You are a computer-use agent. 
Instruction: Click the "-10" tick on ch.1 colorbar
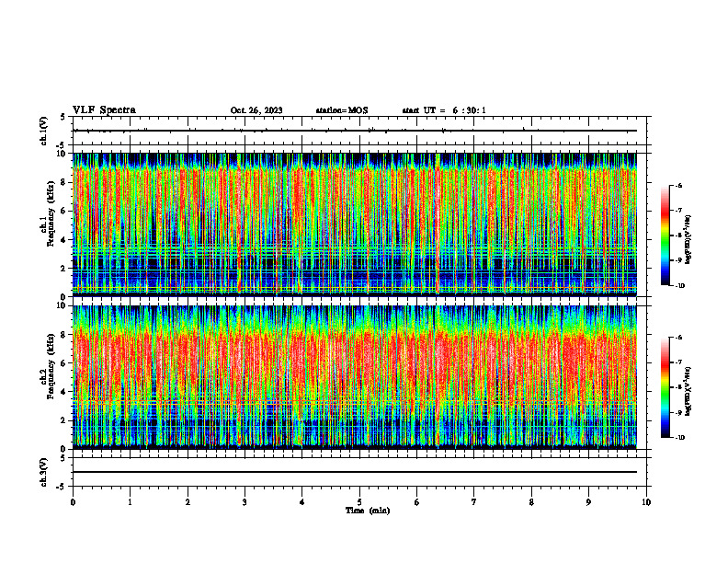tap(679, 286)
